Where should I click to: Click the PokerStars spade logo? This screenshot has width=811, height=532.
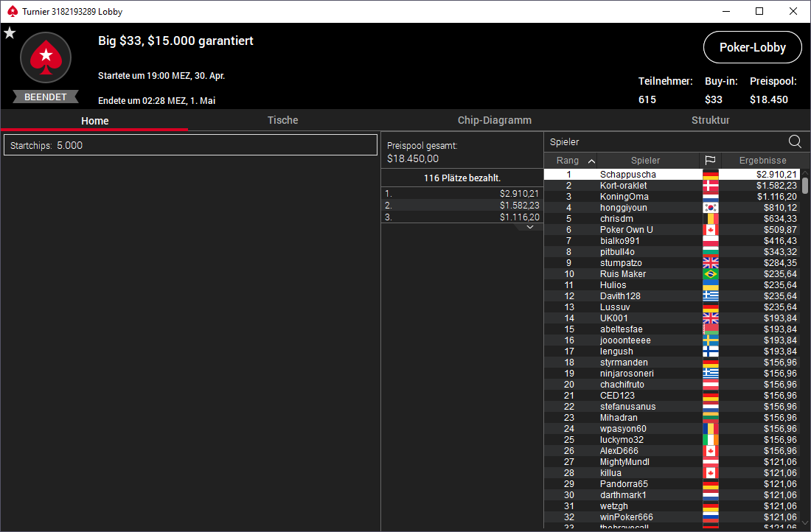(x=46, y=57)
